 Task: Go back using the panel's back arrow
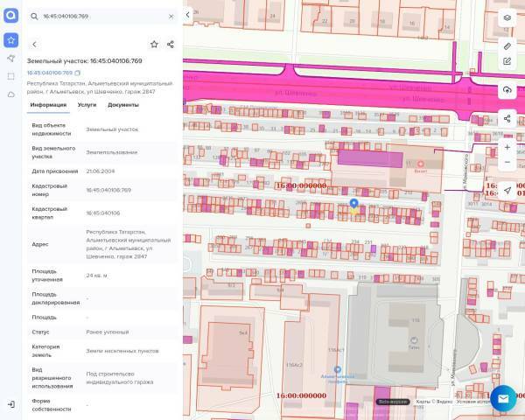[x=34, y=44]
